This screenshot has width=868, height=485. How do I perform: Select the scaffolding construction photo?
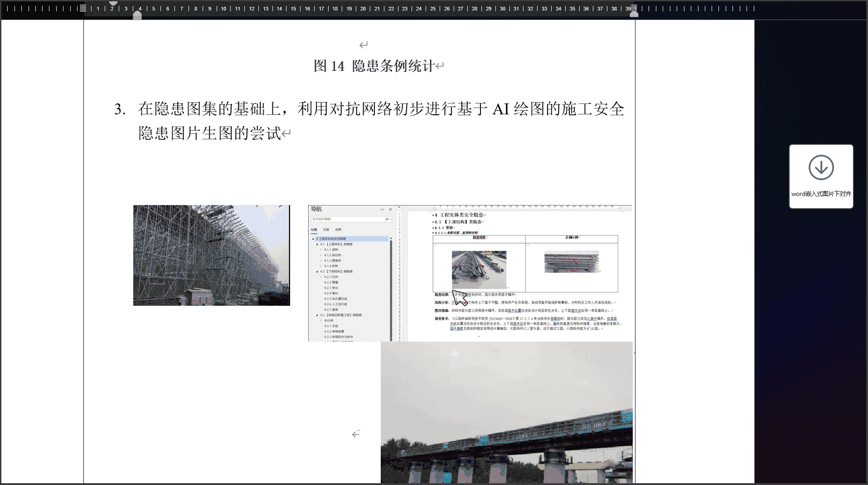(x=211, y=255)
